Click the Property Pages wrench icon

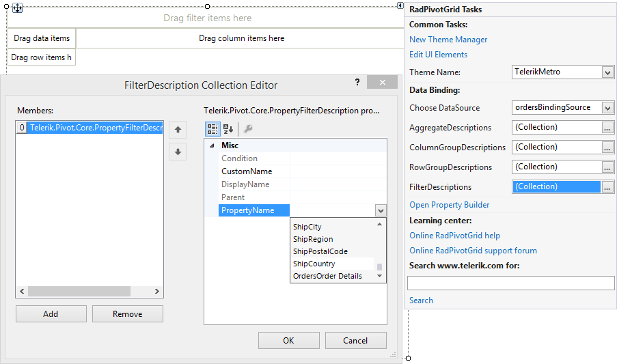248,128
